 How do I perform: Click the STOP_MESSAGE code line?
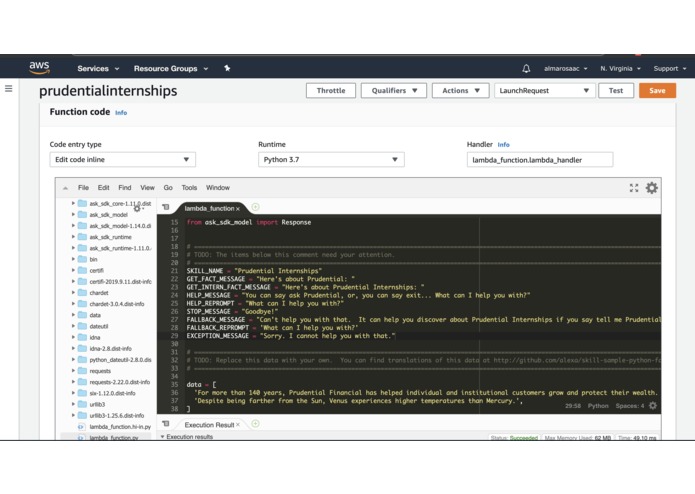(x=232, y=311)
